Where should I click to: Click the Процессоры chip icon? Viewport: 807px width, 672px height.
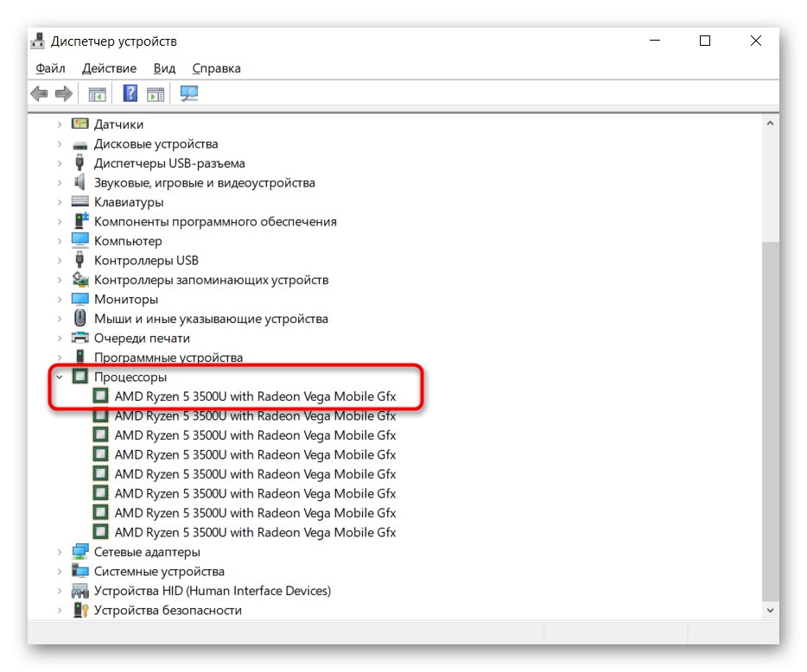[79, 376]
